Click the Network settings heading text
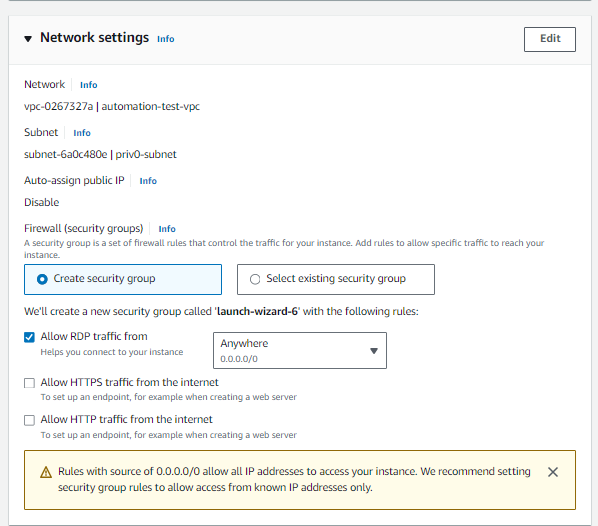Image resolution: width=598 pixels, height=526 pixels. tap(95, 38)
